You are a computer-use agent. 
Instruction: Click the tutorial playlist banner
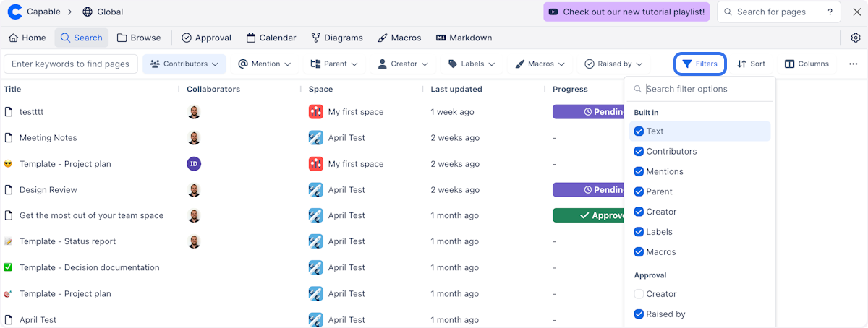(626, 12)
